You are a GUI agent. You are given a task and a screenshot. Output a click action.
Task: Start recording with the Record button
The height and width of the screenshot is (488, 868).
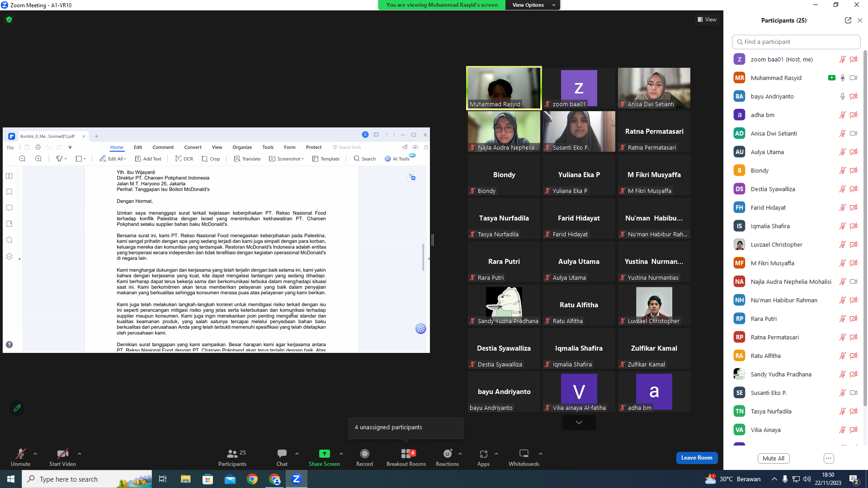pos(364,457)
